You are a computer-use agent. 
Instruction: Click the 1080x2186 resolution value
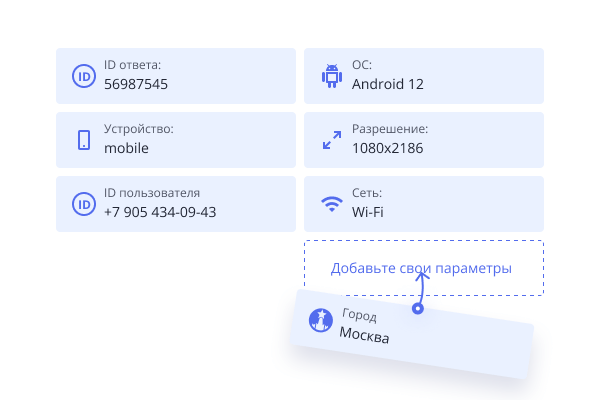tap(387, 148)
